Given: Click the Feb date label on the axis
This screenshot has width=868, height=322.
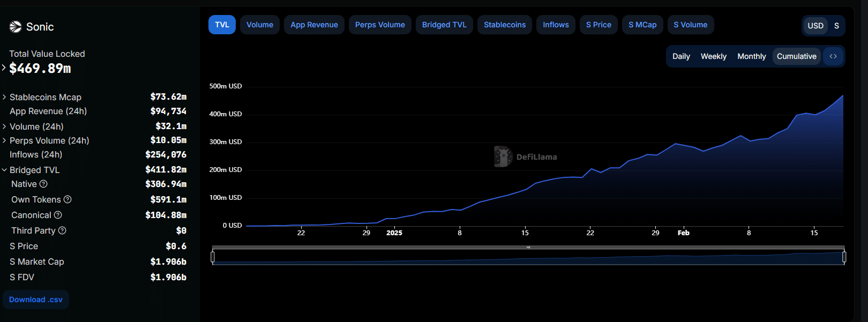Looking at the screenshot, I should tap(684, 233).
